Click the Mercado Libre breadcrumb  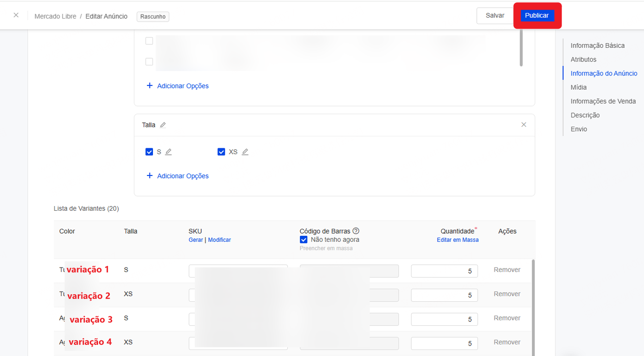tap(55, 16)
